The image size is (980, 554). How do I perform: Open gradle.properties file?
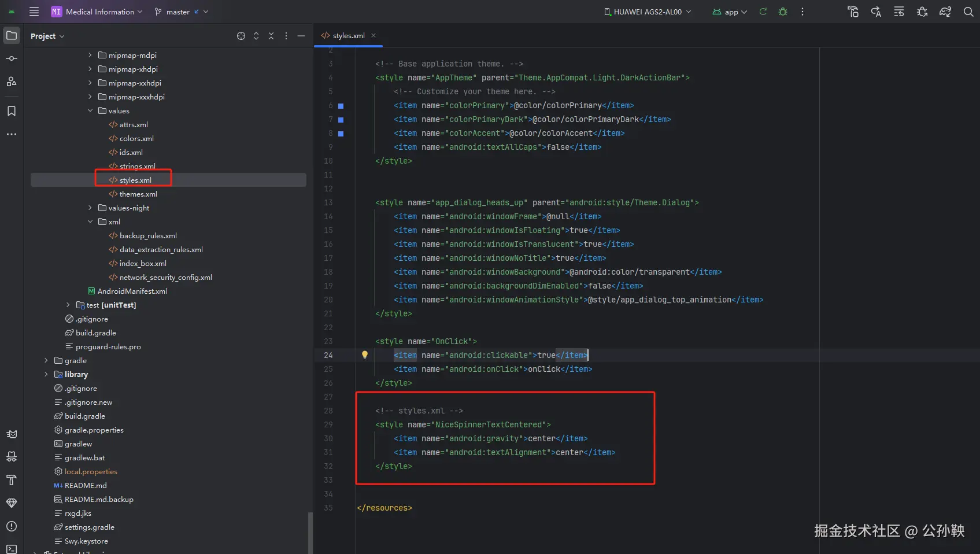(x=94, y=430)
